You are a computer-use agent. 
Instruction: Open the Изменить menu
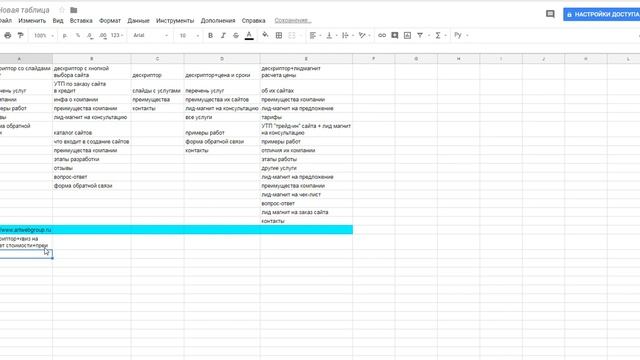(32, 20)
